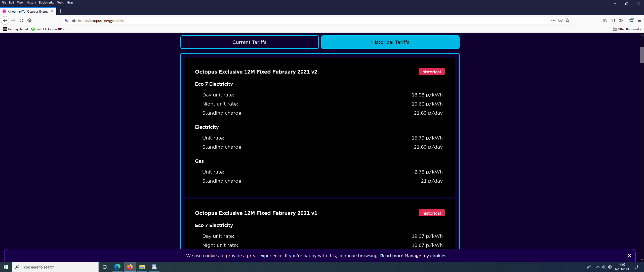
Task: Open the Firefox hamburger menu
Action: (639, 20)
